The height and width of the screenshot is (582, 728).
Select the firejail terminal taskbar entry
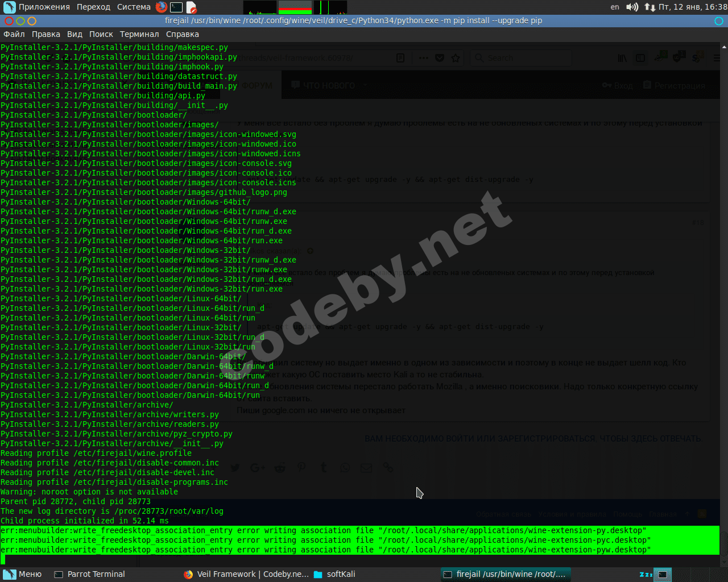point(505,574)
